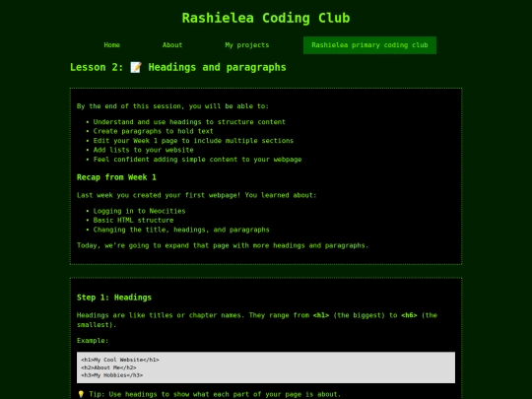Viewport: 532px width, 399px height.
Task: Click 'Feel confident adding simple content' bullet
Action: 197,160
